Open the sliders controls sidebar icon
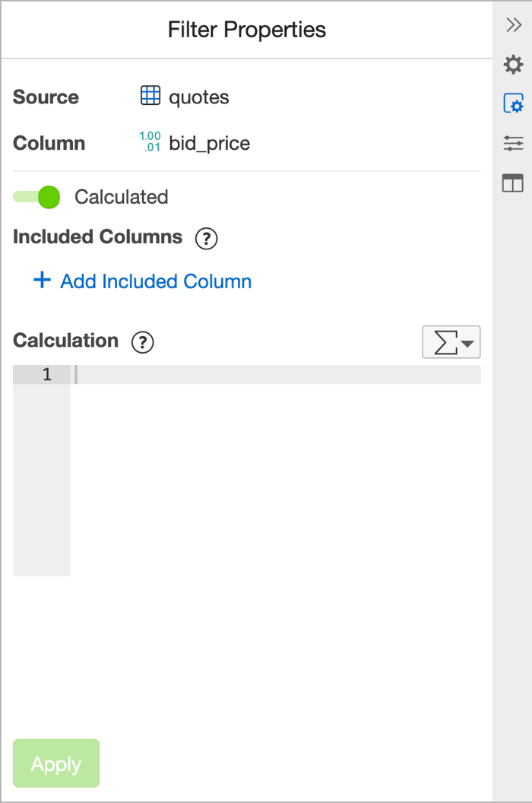The width and height of the screenshot is (532, 803). coord(514,143)
